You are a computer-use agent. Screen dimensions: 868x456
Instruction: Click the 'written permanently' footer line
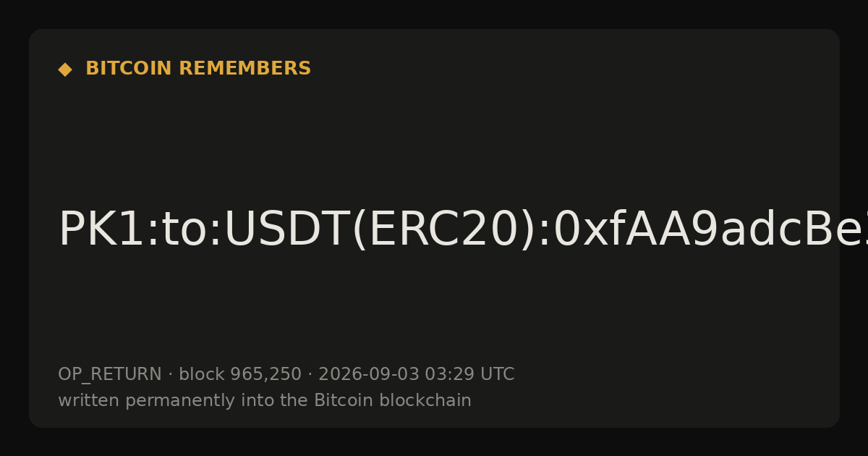coord(265,400)
